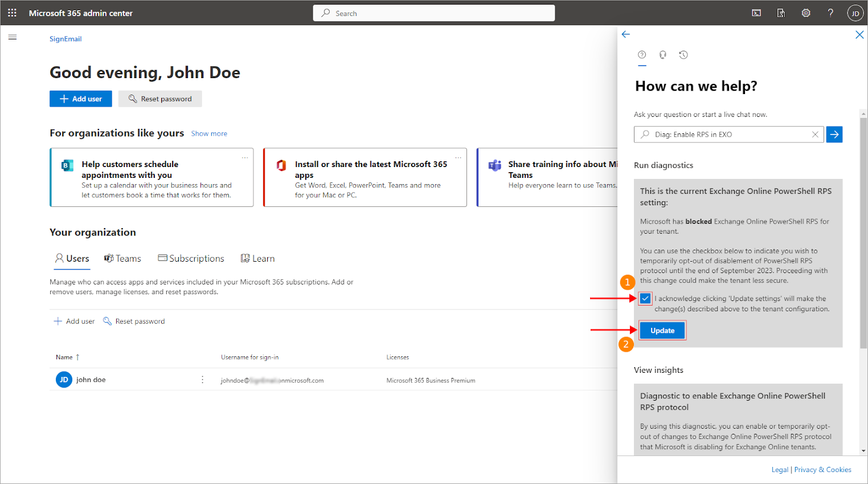Screen dimensions: 868x484
Task: Submit the help query with arrow button
Action: click(x=834, y=135)
